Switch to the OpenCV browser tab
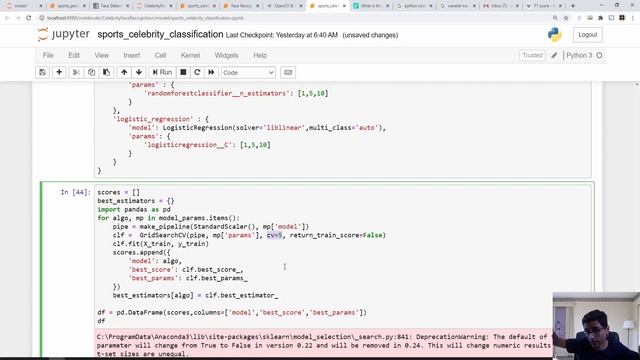The image size is (640, 360). pos(283,6)
